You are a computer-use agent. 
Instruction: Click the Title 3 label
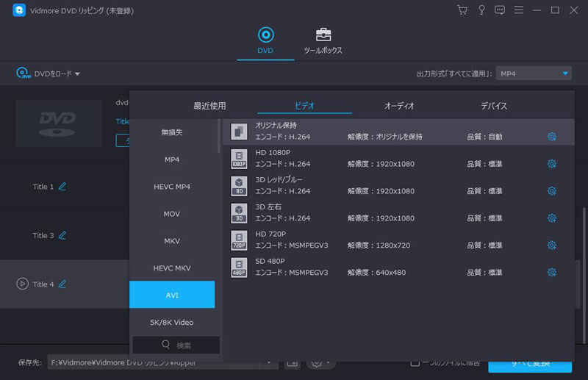(43, 236)
